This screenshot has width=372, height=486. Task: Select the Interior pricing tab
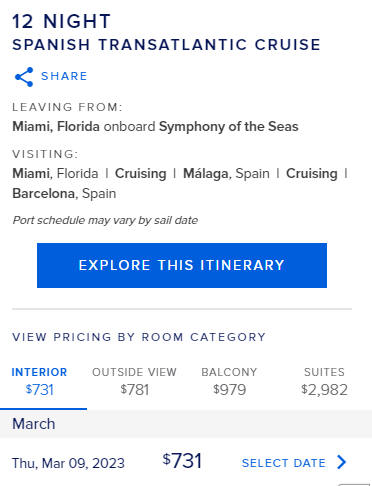coord(39,381)
